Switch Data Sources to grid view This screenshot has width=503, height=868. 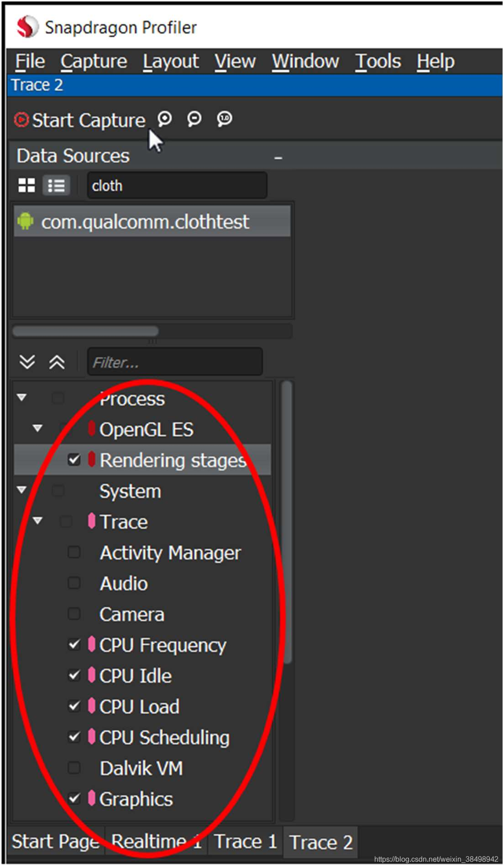pos(26,185)
